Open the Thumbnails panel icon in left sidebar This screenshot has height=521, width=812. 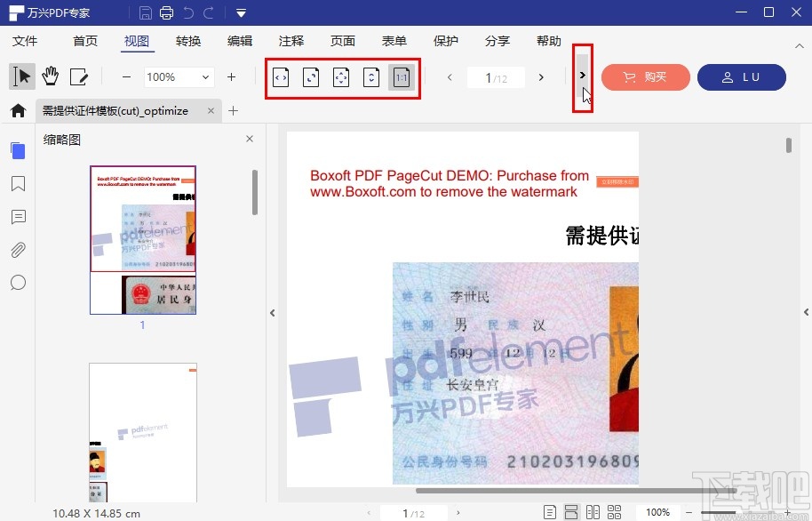(x=18, y=150)
